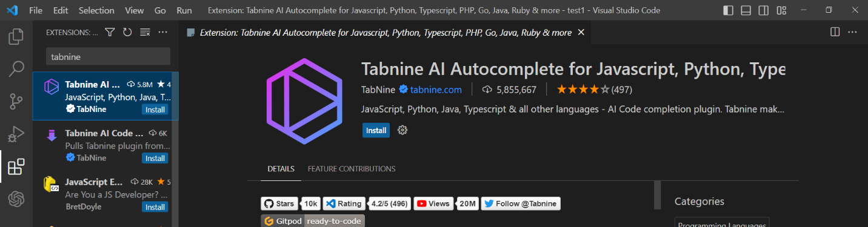Click the Follow @Tabnine Twitter badge
Screen dimensions: 868x227
[x=521, y=203]
